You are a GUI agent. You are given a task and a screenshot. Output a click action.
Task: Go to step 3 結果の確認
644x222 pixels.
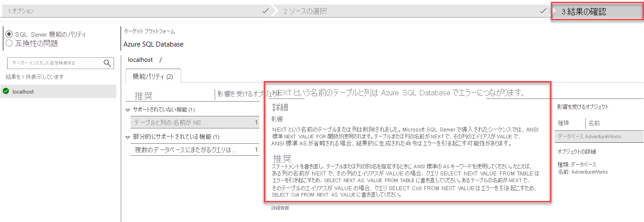[597, 12]
